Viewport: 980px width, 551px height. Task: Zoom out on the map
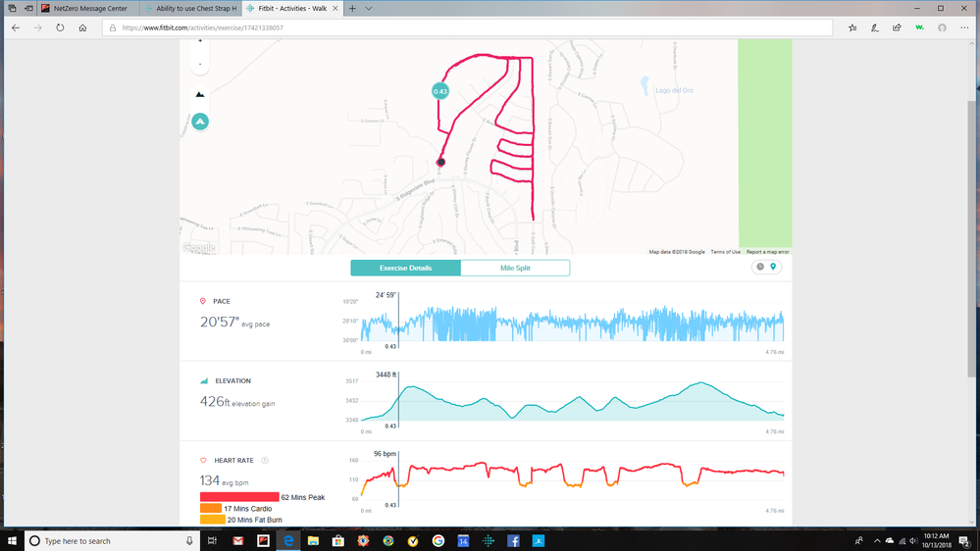coord(200,64)
